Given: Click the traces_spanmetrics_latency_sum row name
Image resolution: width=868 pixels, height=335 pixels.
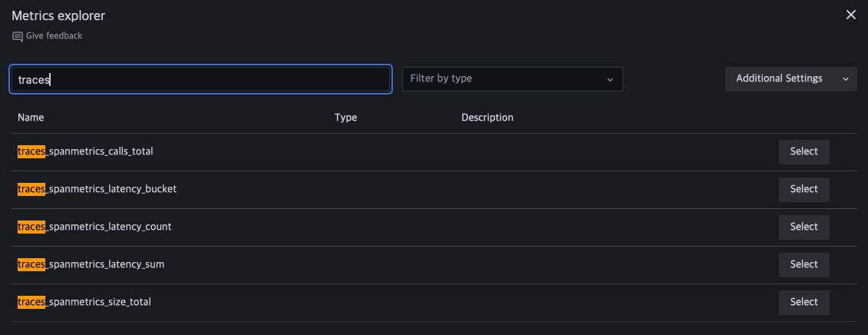Looking at the screenshot, I should [91, 264].
